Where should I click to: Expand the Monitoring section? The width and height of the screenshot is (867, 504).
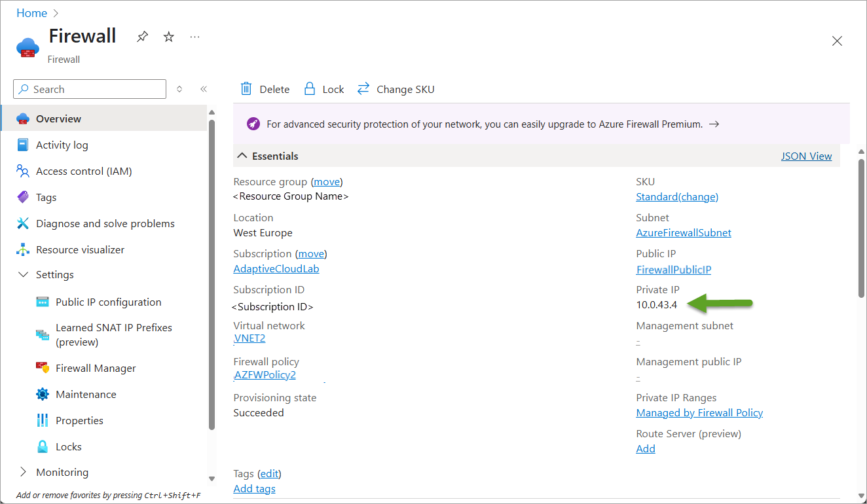(x=23, y=472)
